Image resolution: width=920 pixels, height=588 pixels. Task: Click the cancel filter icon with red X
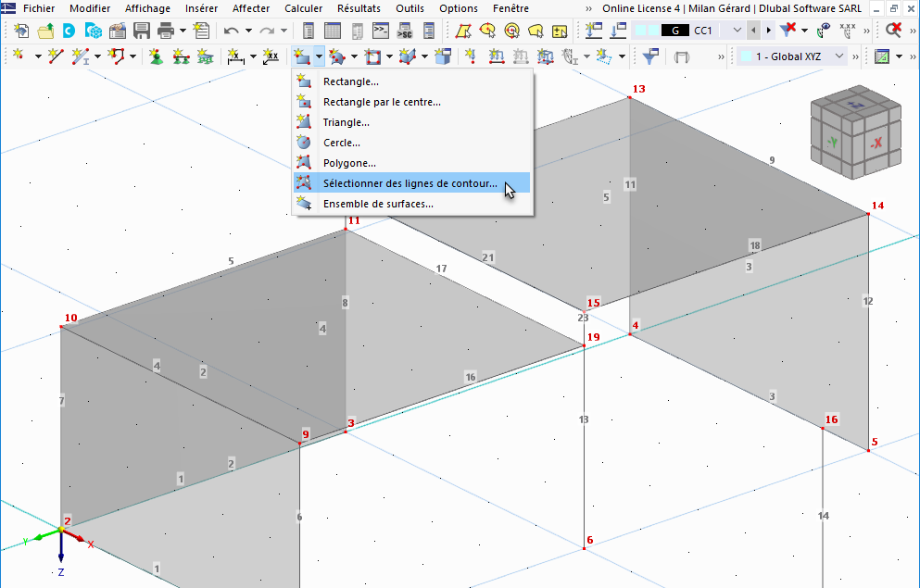click(x=788, y=30)
